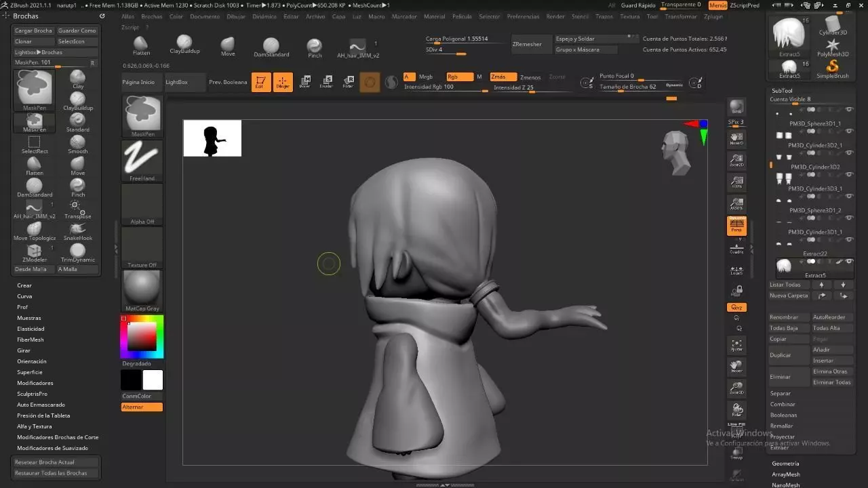Expand the Extraer subtool section
The width and height of the screenshot is (868, 488).
point(780,447)
